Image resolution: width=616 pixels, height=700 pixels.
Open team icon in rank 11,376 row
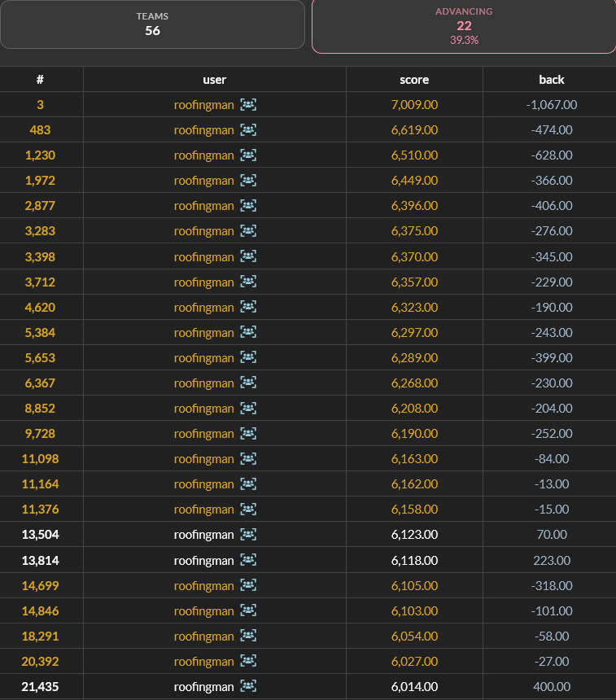point(248,509)
